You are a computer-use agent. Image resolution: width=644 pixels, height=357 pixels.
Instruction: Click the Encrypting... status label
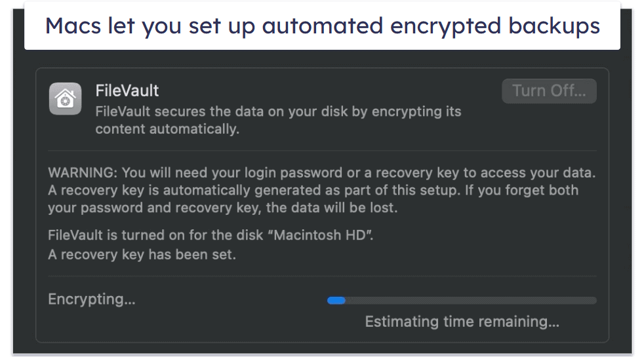(92, 299)
